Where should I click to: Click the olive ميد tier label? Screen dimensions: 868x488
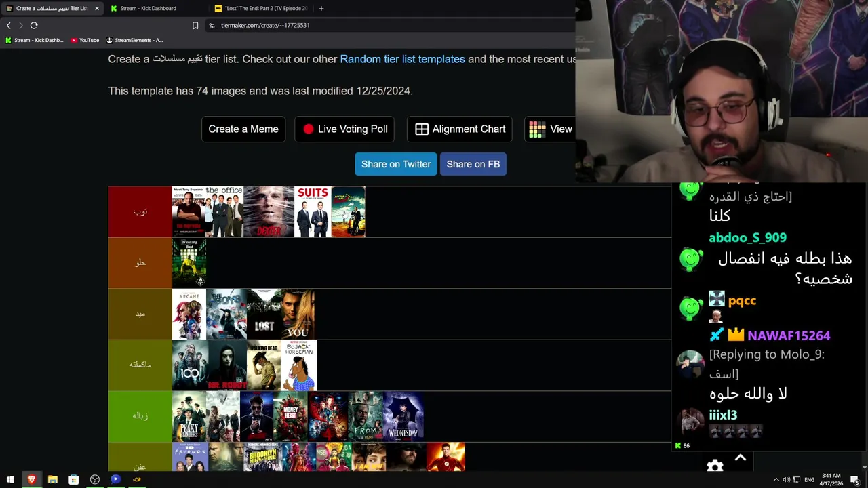140,314
